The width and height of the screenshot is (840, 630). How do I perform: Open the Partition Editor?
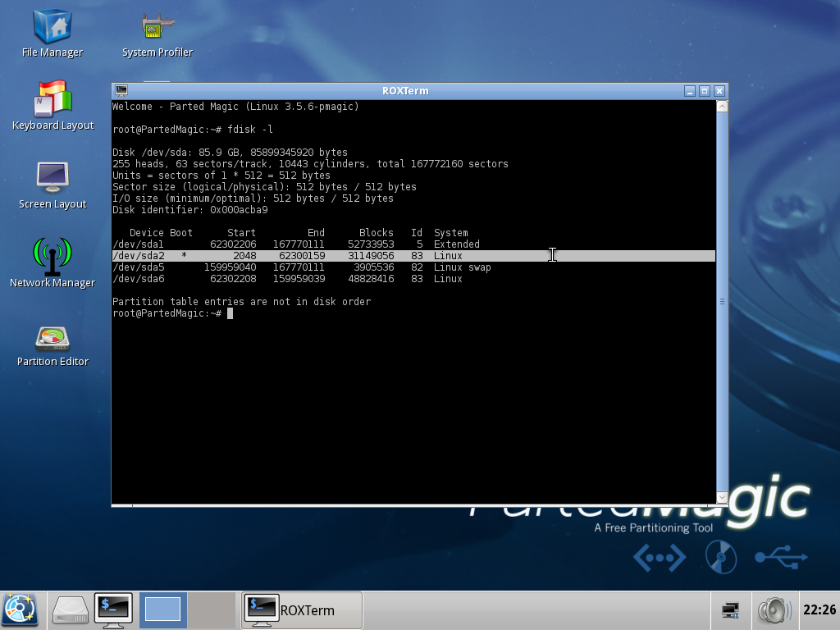point(51,340)
